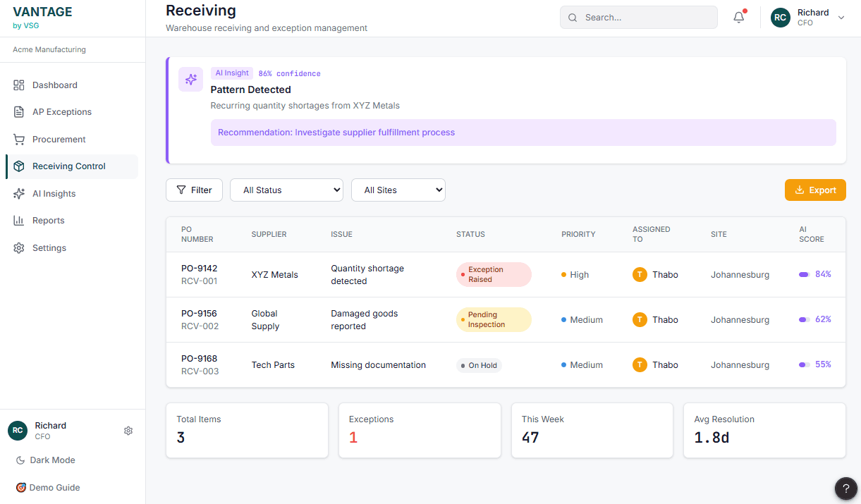Click the Dashboard grid icon in sidebar

click(19, 85)
